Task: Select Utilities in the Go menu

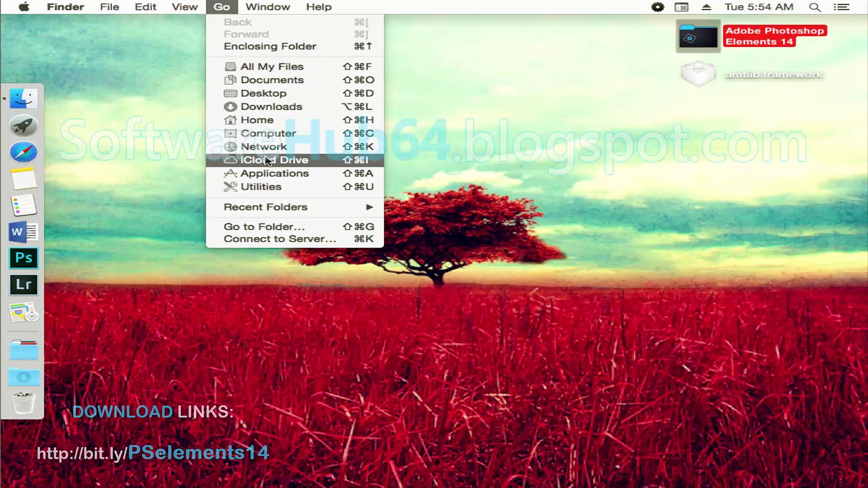Action: pos(261,187)
